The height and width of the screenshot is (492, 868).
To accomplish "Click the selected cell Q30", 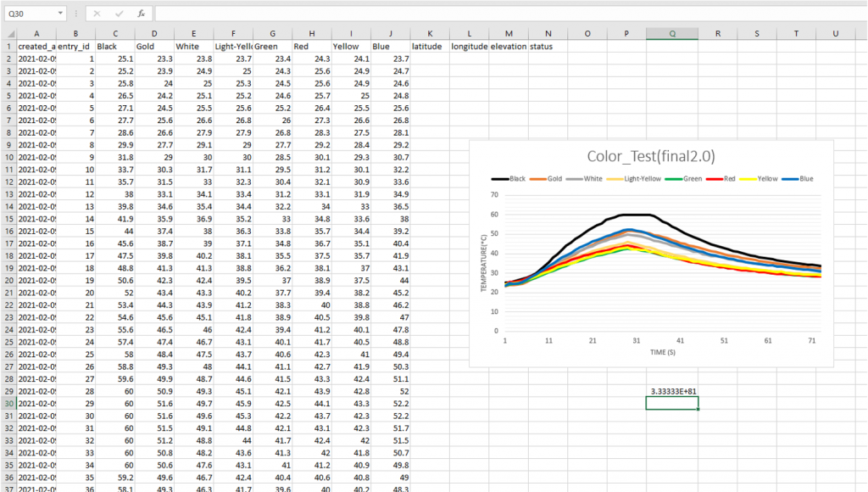I will (672, 403).
